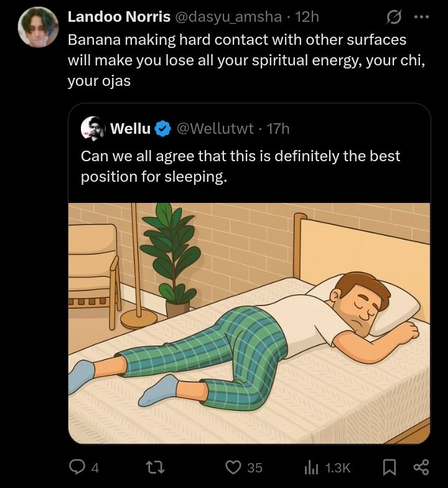The height and width of the screenshot is (488, 448).
Task: Open the @Wellutwt handle in quoted tweet
Action: [x=215, y=129]
